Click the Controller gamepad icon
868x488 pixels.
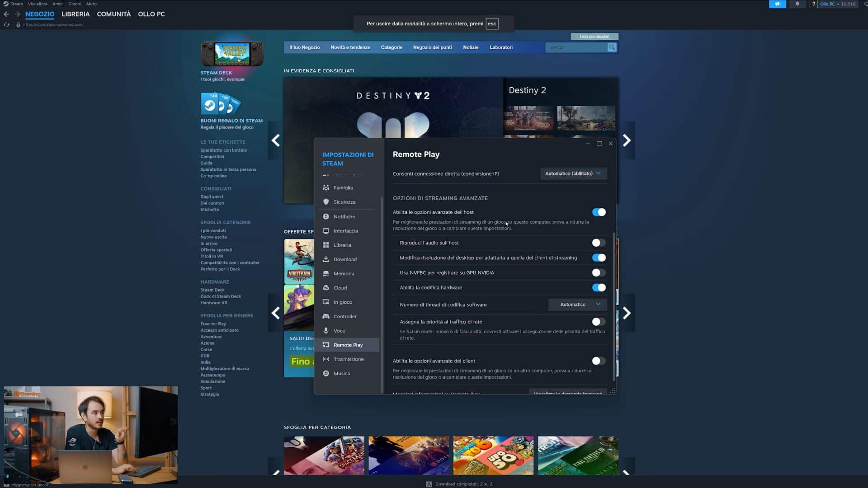(x=326, y=316)
